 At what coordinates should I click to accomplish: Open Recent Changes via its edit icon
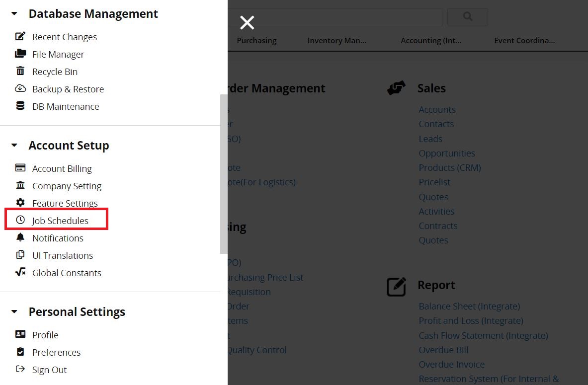pyautogui.click(x=20, y=36)
